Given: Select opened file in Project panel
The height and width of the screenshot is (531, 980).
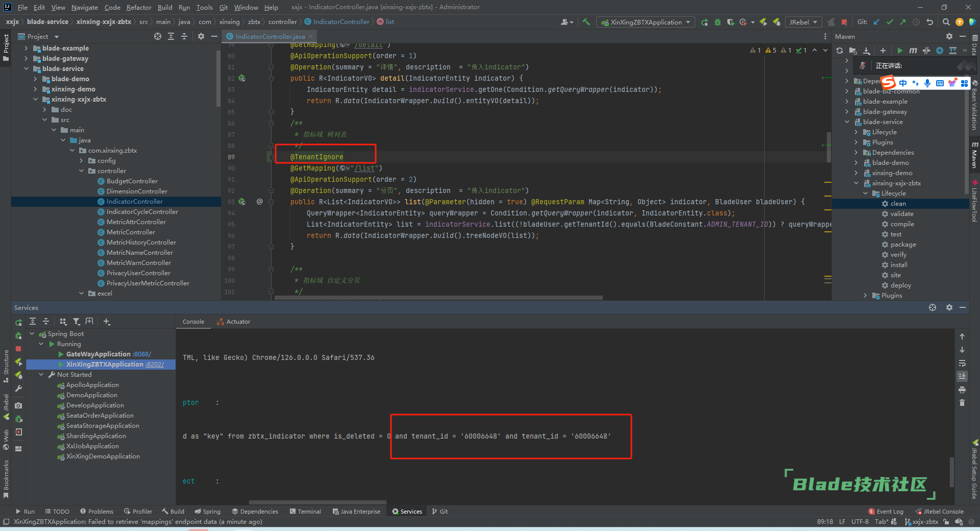Looking at the screenshot, I should pyautogui.click(x=158, y=36).
